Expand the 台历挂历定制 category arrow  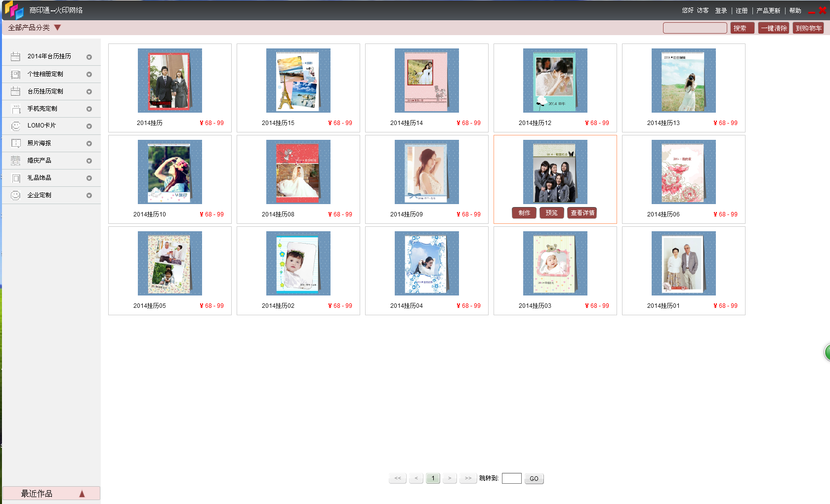[89, 92]
